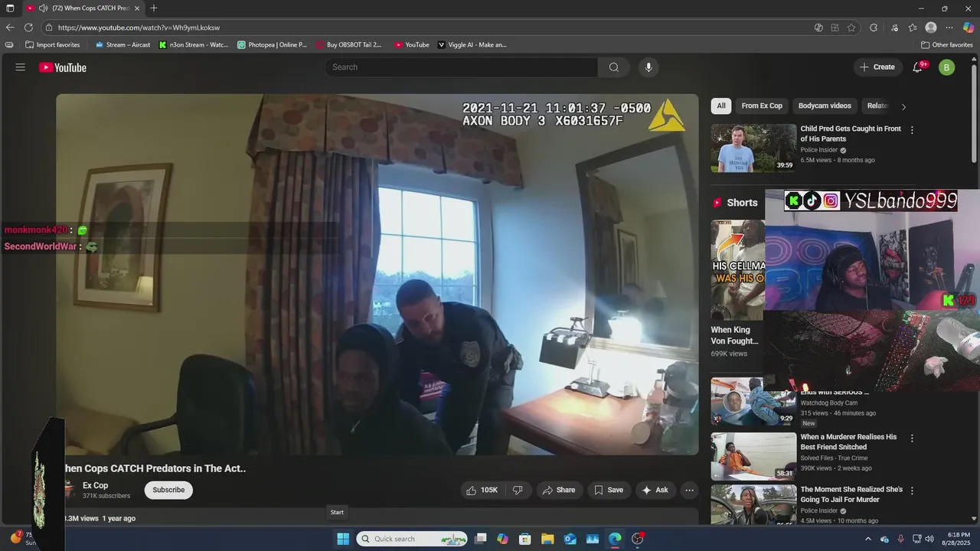
Task: Open taskbar clock showing 6:18 PM
Action: 959,539
